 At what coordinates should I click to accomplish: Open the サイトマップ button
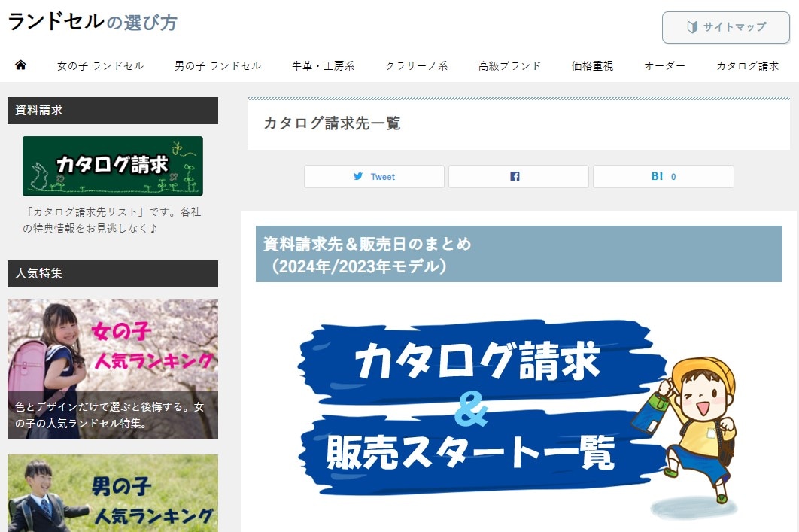click(726, 27)
